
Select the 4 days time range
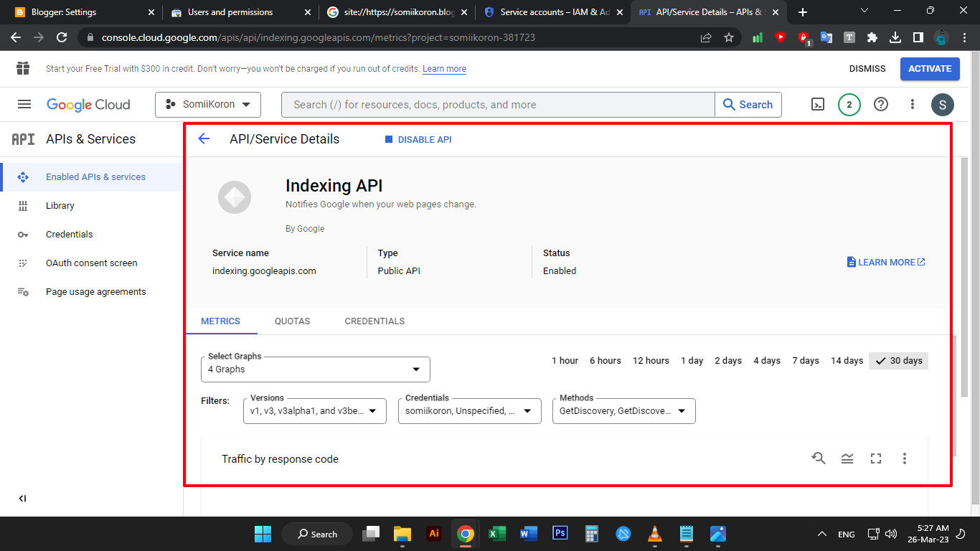767,361
